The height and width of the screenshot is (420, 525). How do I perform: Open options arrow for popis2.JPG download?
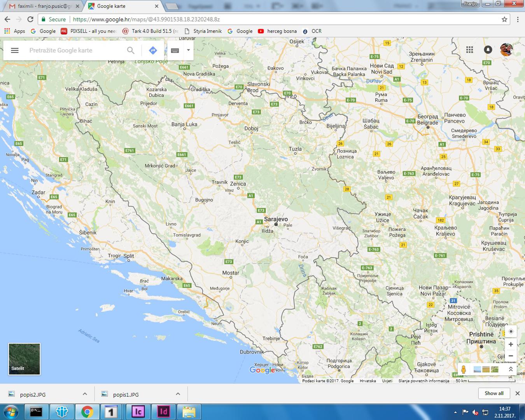85,394
